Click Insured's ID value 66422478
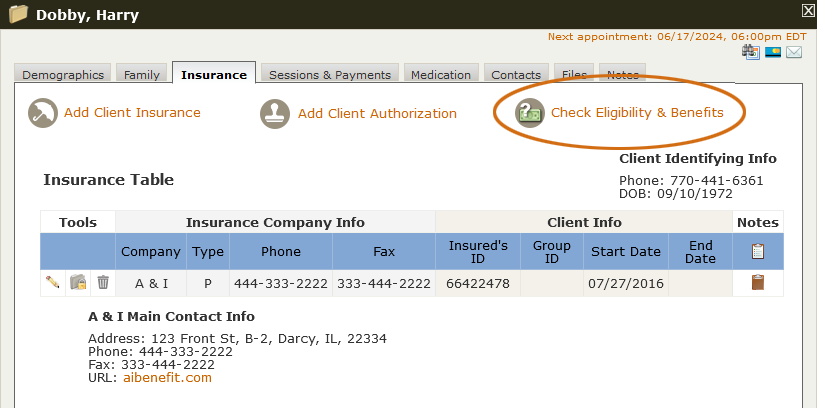The image size is (817, 408). pyautogui.click(x=478, y=283)
